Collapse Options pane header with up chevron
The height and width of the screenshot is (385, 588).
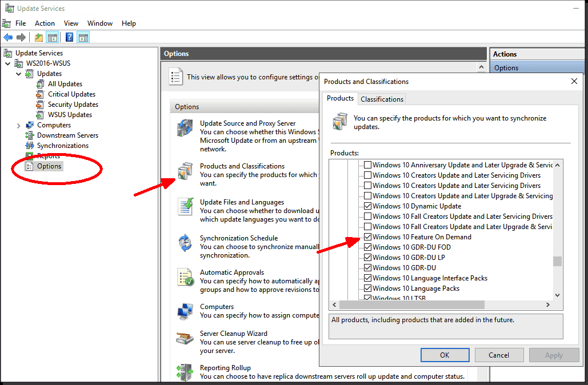[x=481, y=67]
